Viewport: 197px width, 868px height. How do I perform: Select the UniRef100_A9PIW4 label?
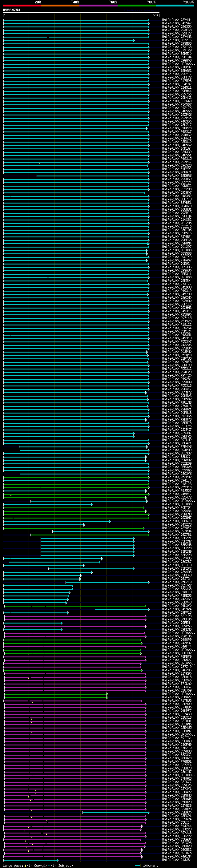click(x=177, y=57)
